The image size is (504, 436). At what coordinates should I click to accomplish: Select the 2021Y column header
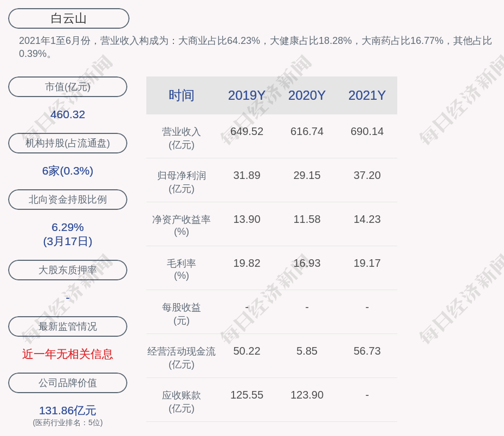click(x=367, y=95)
